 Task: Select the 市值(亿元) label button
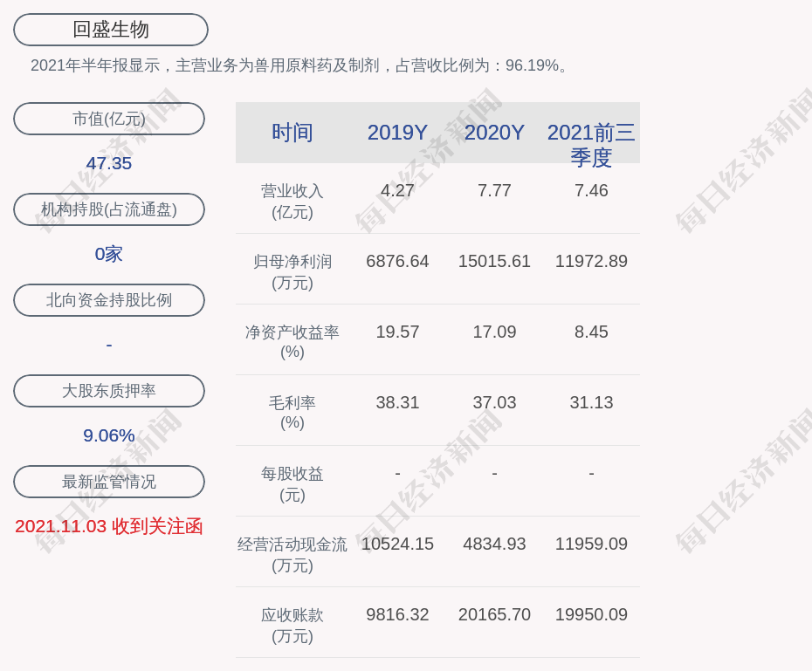point(109,119)
